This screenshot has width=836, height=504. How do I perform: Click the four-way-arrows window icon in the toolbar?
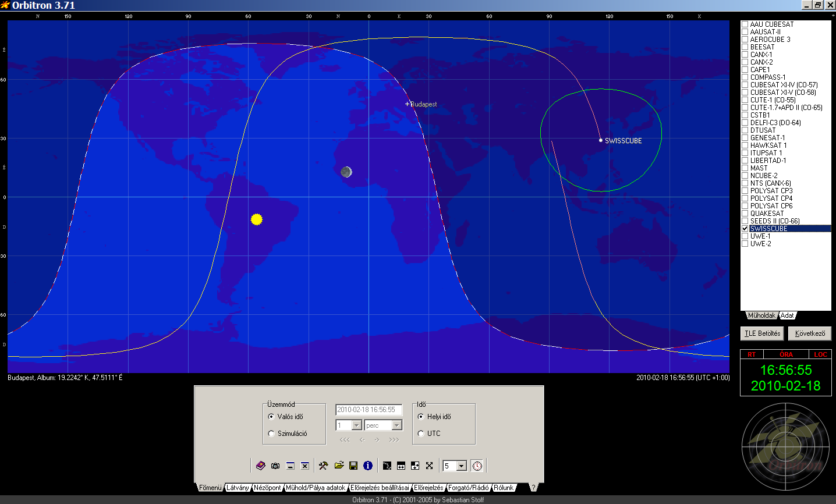tap(415, 466)
